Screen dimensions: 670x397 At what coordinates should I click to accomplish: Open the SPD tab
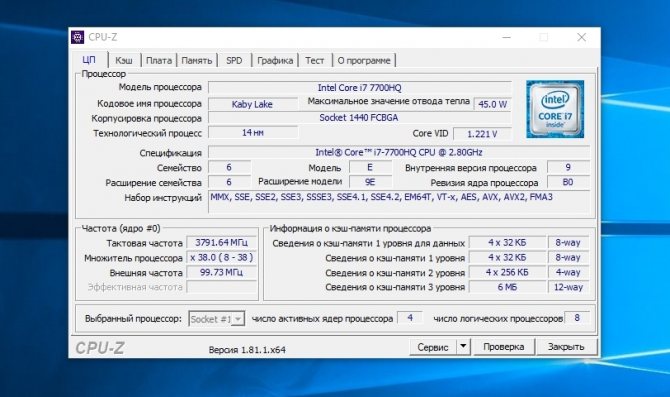tap(234, 60)
